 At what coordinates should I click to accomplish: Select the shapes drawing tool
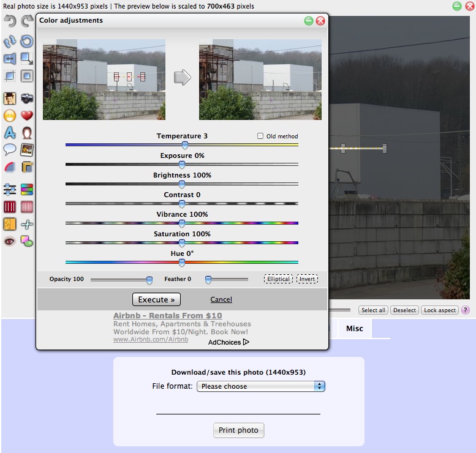(x=27, y=241)
